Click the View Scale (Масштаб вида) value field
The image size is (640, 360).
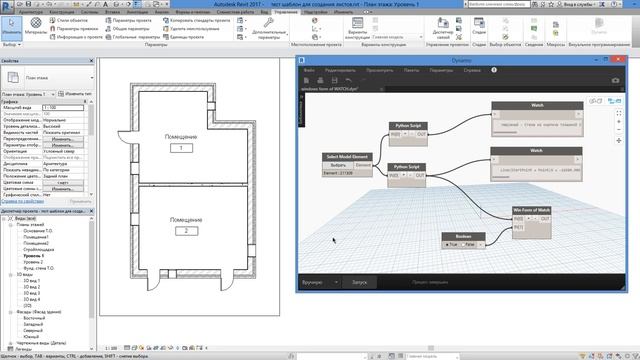pyautogui.click(x=63, y=108)
